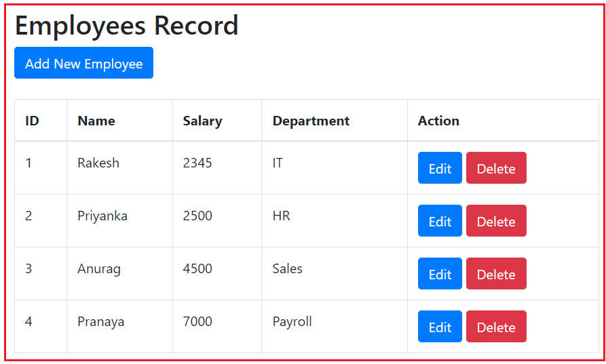The width and height of the screenshot is (606, 364).
Task: Click the ID column header
Action: click(x=32, y=121)
